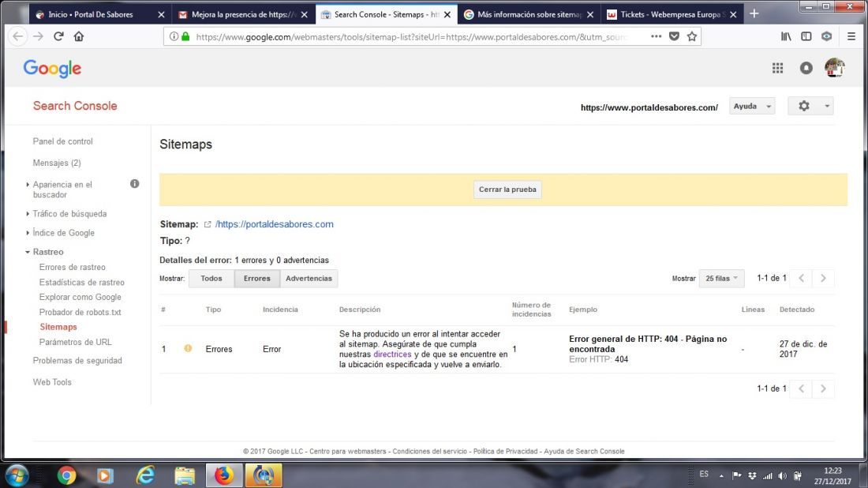This screenshot has height=488, width=868.
Task: Click the browser forward arrow
Action: [x=38, y=36]
